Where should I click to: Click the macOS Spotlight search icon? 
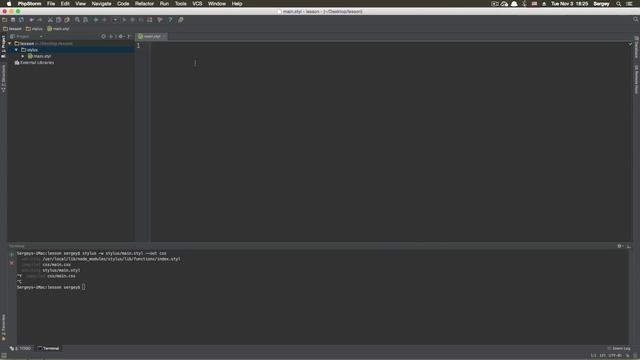[x=619, y=4]
